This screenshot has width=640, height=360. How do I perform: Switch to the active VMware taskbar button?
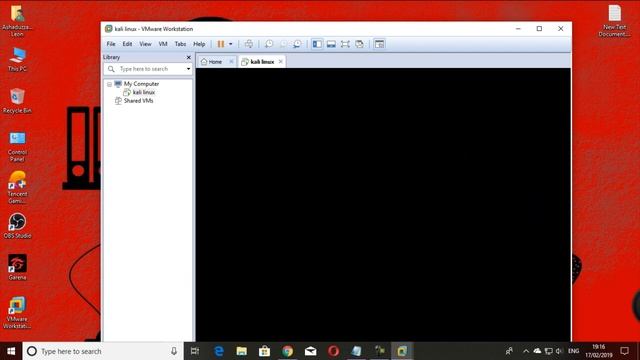[x=402, y=351]
